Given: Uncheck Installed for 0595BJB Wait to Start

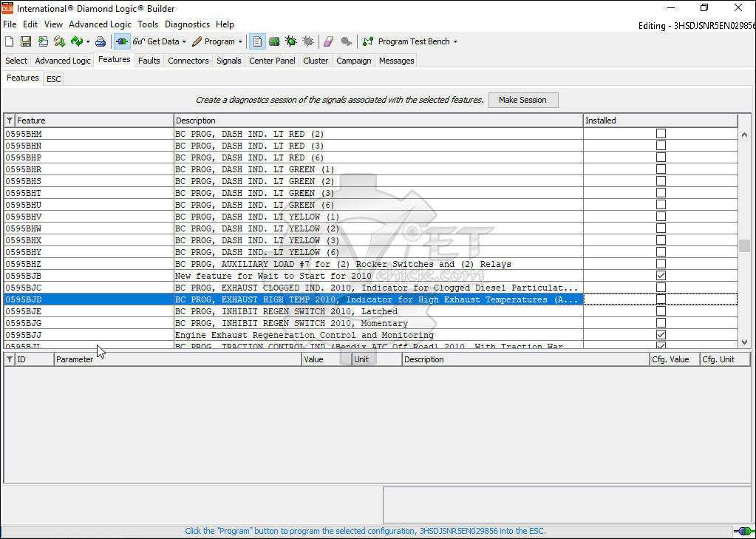Looking at the screenshot, I should coord(661,276).
